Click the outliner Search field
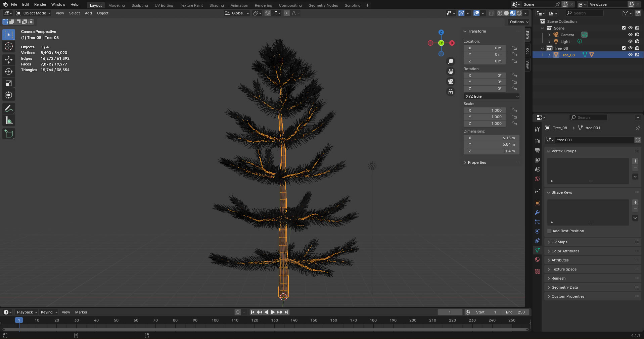 coord(584,13)
